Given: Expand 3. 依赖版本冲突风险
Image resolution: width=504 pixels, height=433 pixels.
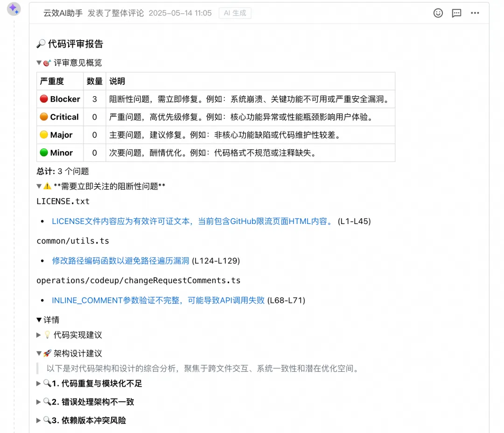Looking at the screenshot, I should coord(39,420).
